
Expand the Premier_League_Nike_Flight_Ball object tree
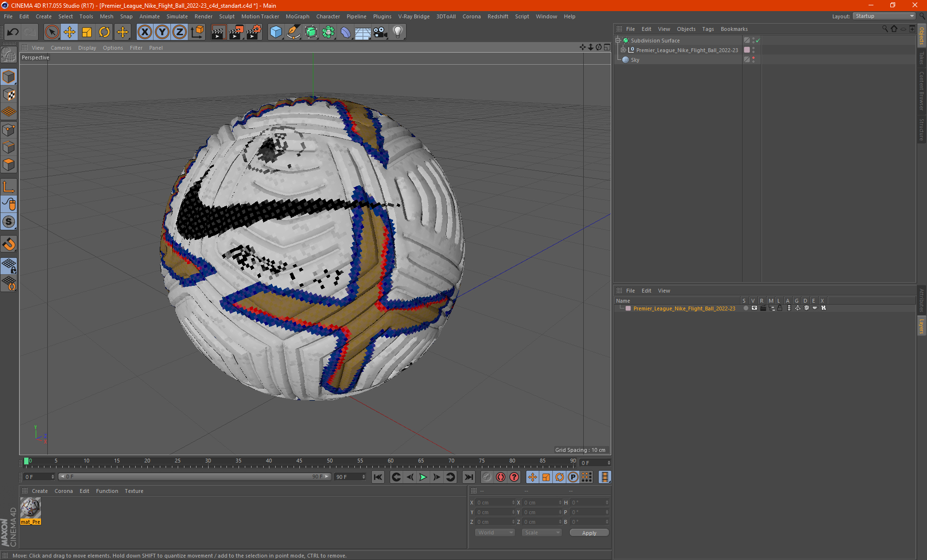click(623, 50)
